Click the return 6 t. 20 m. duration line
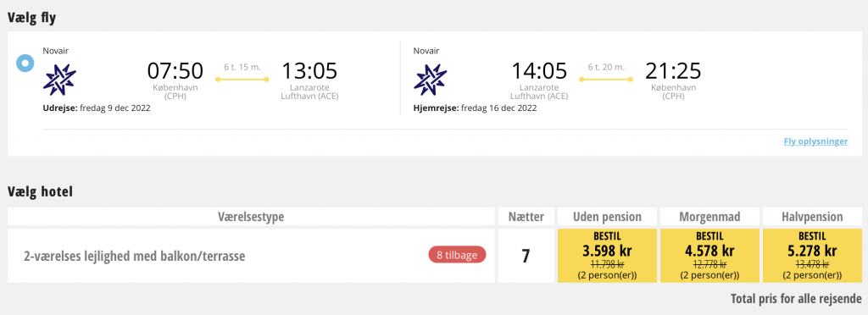The image size is (868, 315). click(606, 79)
